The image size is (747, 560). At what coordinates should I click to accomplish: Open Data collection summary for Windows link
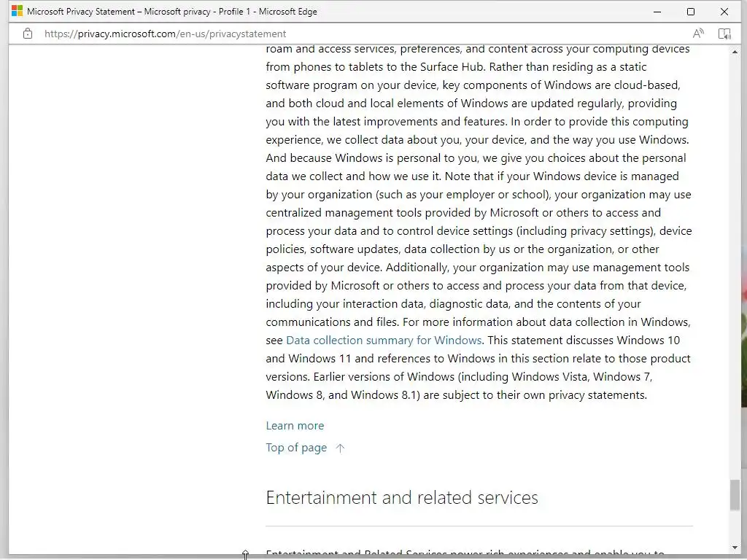tap(384, 340)
